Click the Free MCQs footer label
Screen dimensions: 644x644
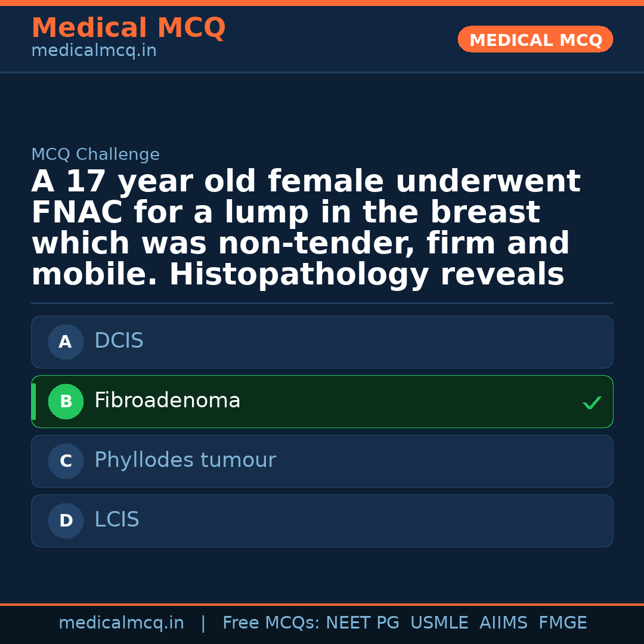271,623
